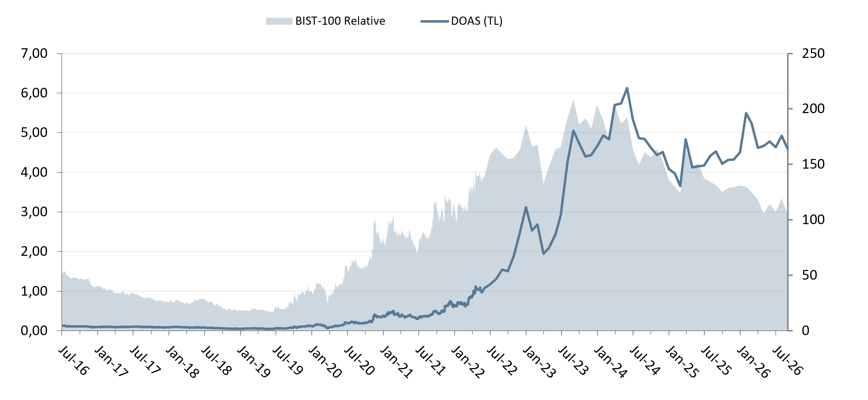Click the 0,00 left axis label
Screen dimensions: 868x400
(34, 330)
